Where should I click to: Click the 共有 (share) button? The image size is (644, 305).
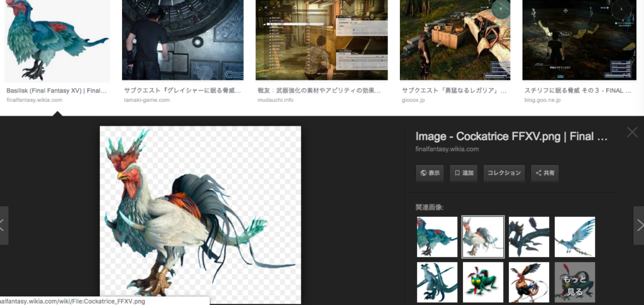tap(545, 173)
